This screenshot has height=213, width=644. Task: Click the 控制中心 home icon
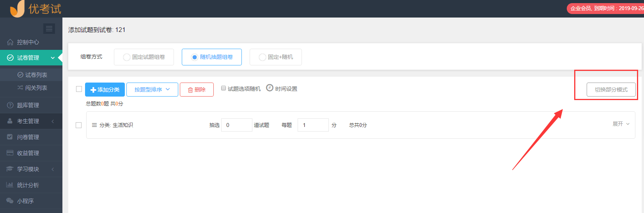pyautogui.click(x=10, y=42)
